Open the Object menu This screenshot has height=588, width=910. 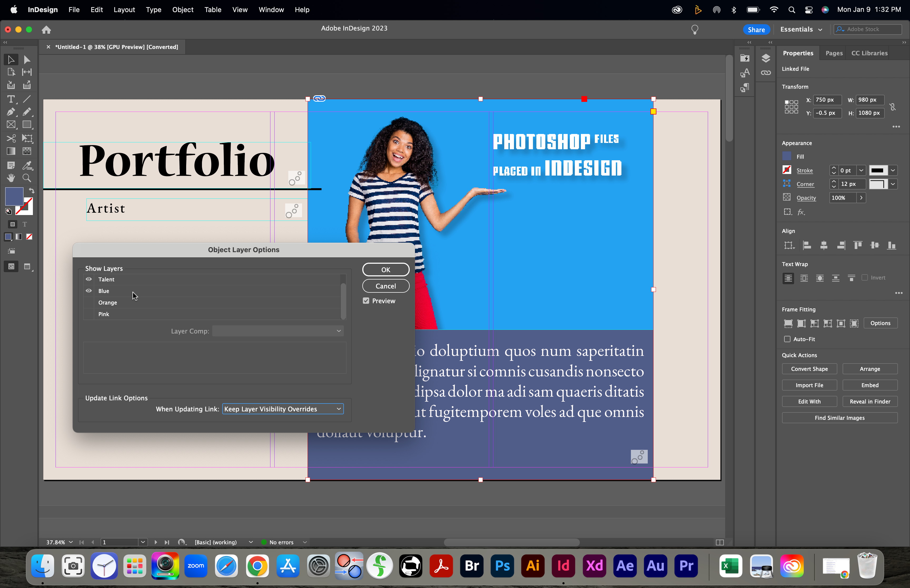(182, 9)
